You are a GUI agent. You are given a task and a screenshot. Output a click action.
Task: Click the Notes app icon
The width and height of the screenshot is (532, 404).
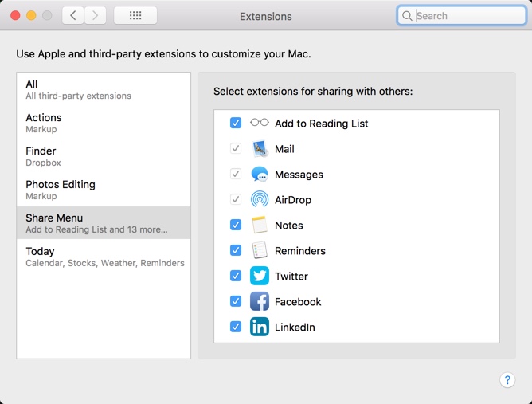(x=260, y=225)
